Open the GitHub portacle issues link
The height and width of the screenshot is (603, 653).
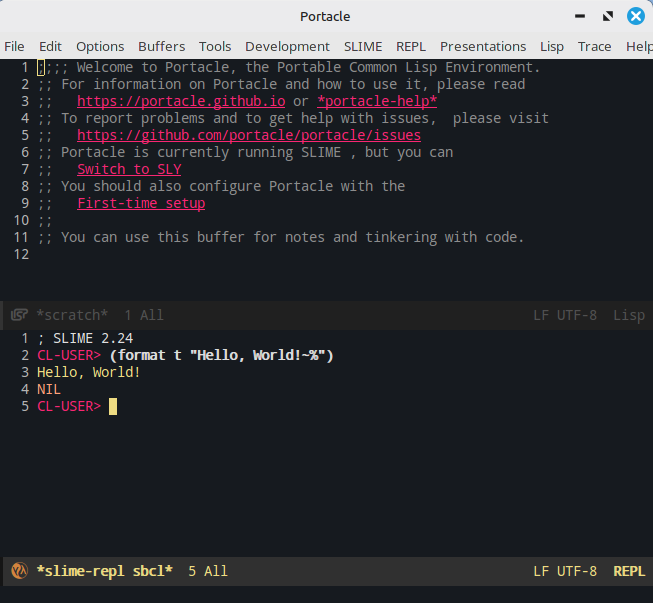(249, 135)
